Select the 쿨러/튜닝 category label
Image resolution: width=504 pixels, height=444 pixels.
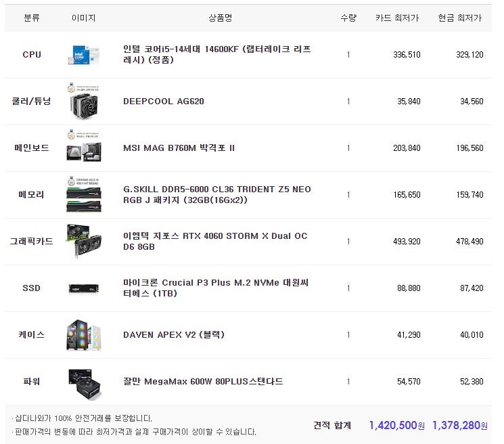pyautogui.click(x=31, y=102)
